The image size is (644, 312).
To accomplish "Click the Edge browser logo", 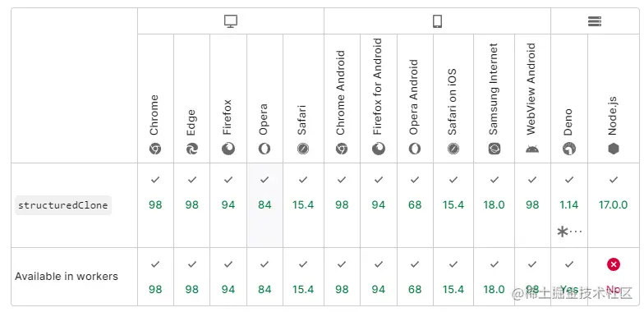I will (192, 149).
